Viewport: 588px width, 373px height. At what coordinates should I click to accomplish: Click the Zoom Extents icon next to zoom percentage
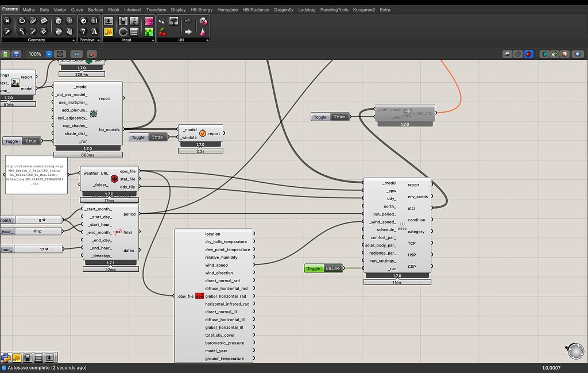click(60, 53)
